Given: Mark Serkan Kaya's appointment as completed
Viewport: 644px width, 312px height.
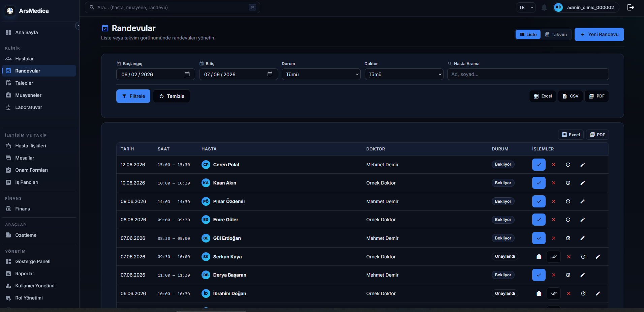Looking at the screenshot, I should coord(553,257).
